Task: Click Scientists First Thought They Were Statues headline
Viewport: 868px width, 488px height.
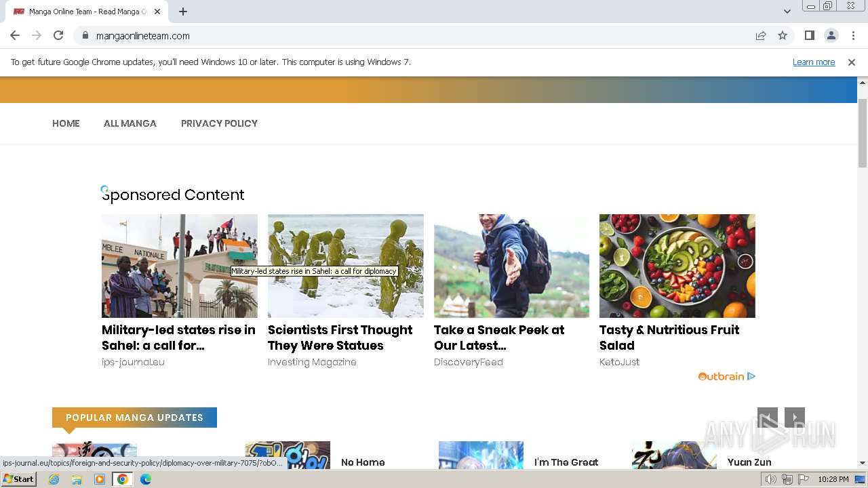Action: [x=340, y=338]
